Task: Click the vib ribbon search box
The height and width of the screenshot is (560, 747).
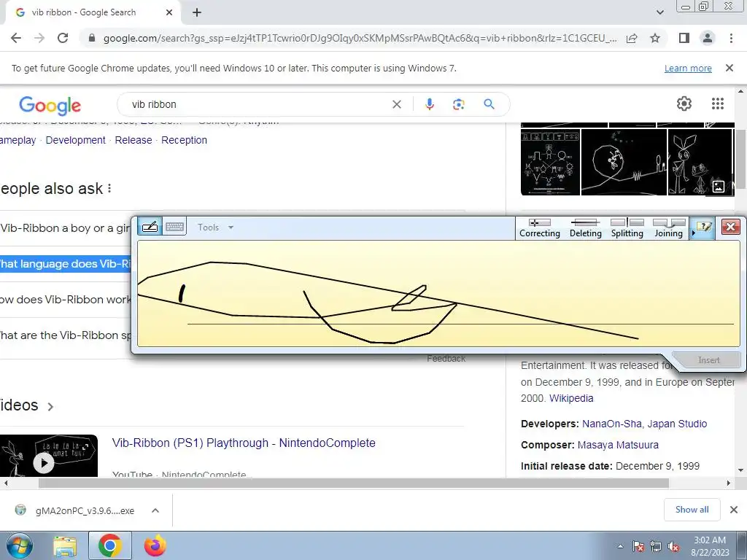Action: tap(258, 104)
